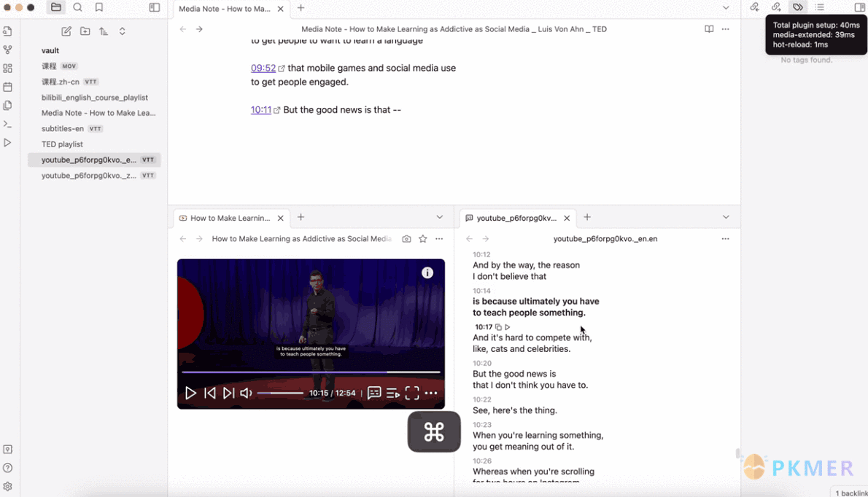Add new tab in top pane
868x497 pixels.
tap(301, 8)
